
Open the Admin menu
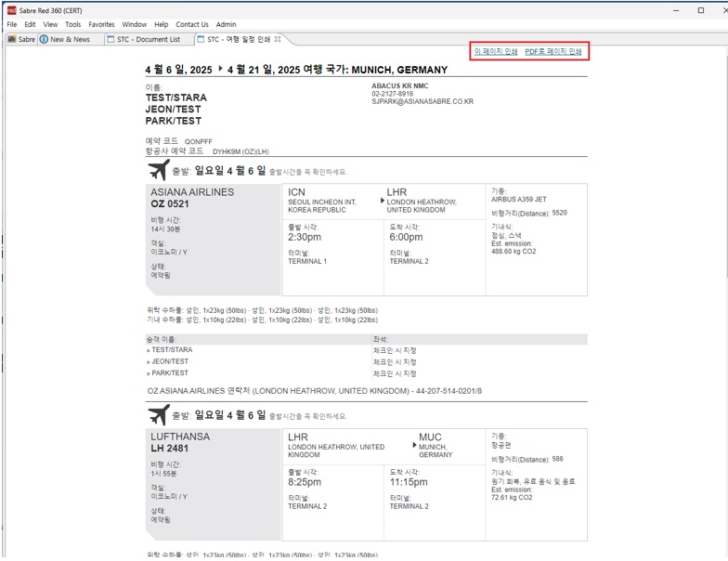pyautogui.click(x=227, y=24)
